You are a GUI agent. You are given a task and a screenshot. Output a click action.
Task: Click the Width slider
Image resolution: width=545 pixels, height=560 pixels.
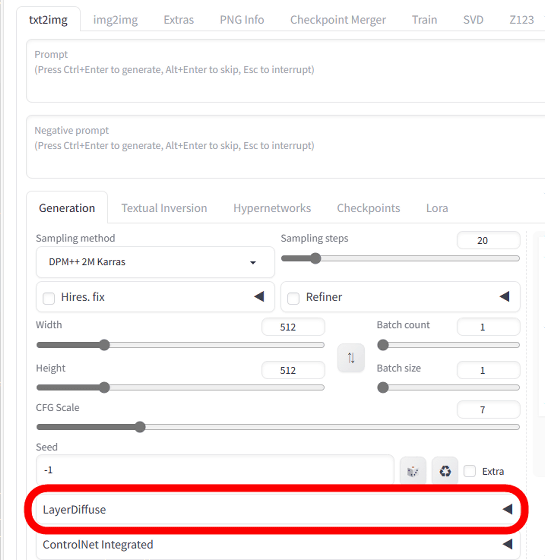pyautogui.click(x=180, y=345)
